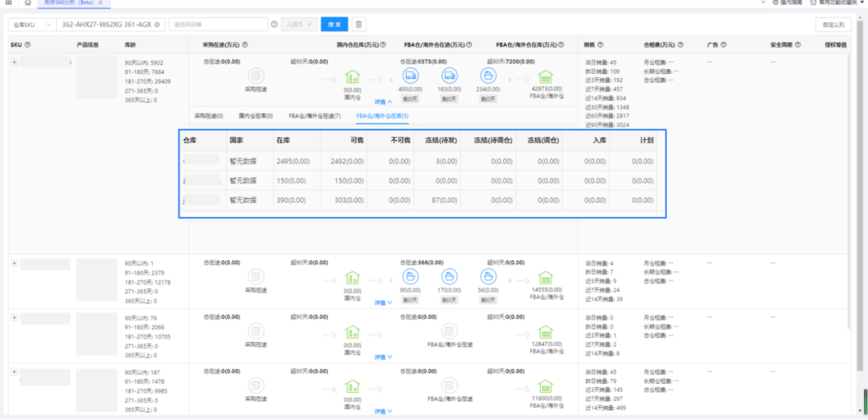Expand the second SKU row plus box
The image size is (868, 420).
[14, 263]
